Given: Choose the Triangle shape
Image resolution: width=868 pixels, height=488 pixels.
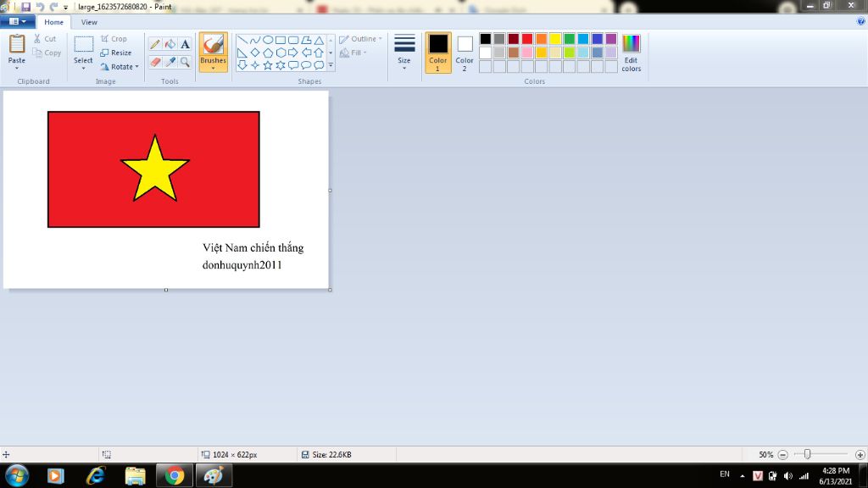Looking at the screenshot, I should 319,40.
